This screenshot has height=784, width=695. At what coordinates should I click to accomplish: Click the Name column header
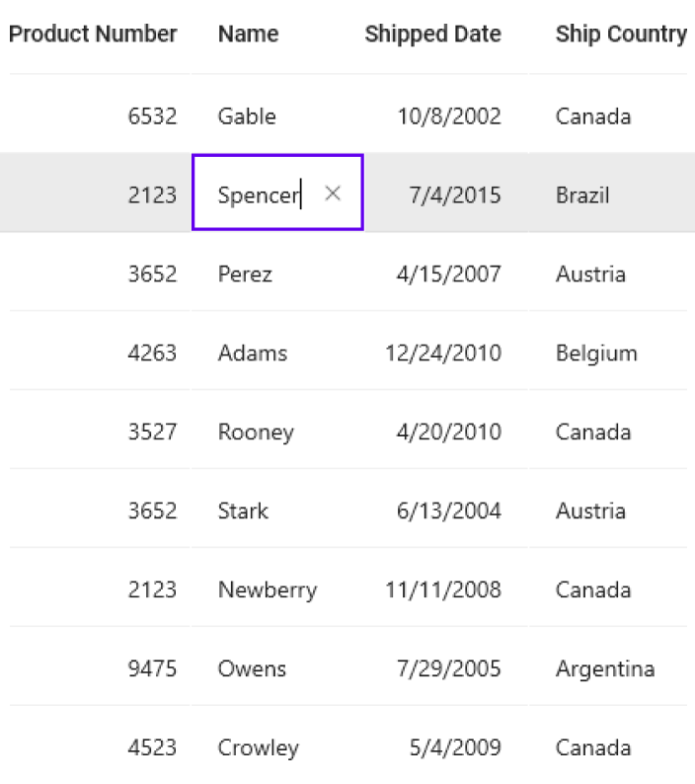[x=249, y=35]
